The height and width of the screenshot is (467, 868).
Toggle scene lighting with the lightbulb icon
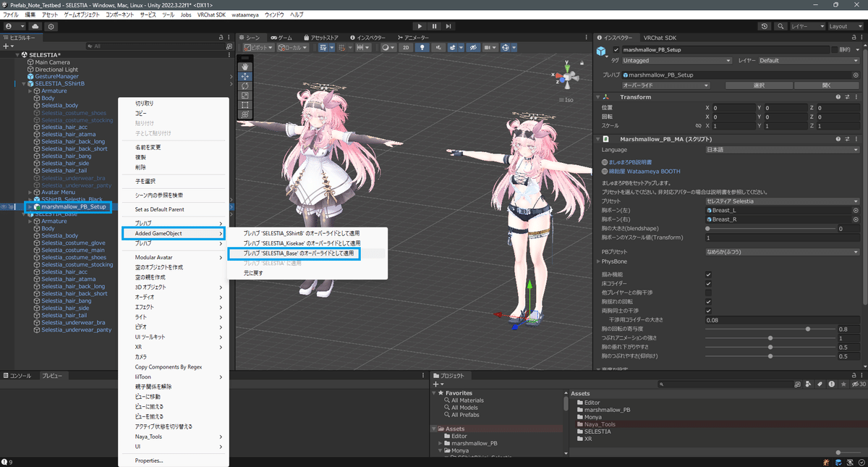tap(422, 46)
